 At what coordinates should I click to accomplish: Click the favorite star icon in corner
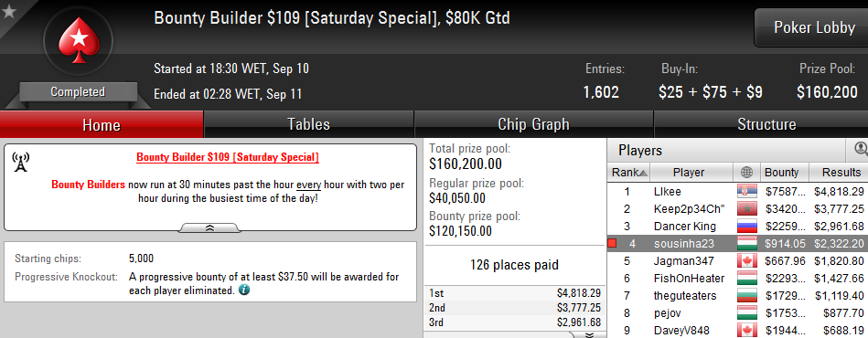(x=9, y=12)
